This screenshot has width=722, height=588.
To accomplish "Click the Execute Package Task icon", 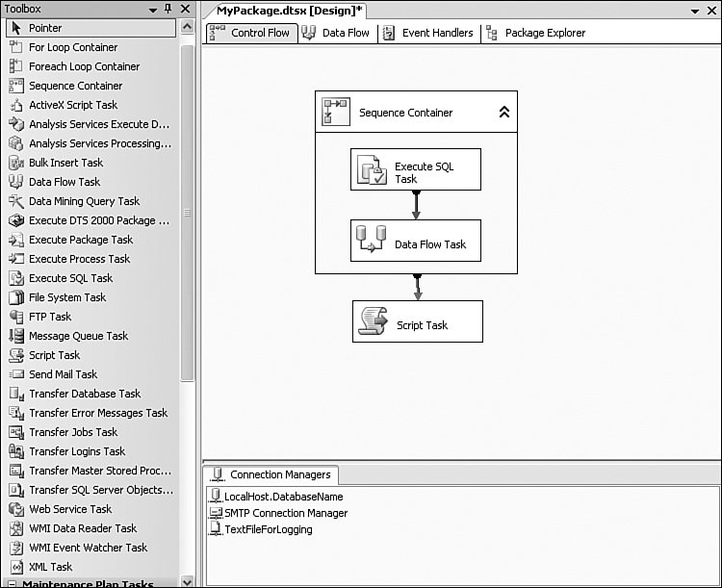I will point(15,240).
